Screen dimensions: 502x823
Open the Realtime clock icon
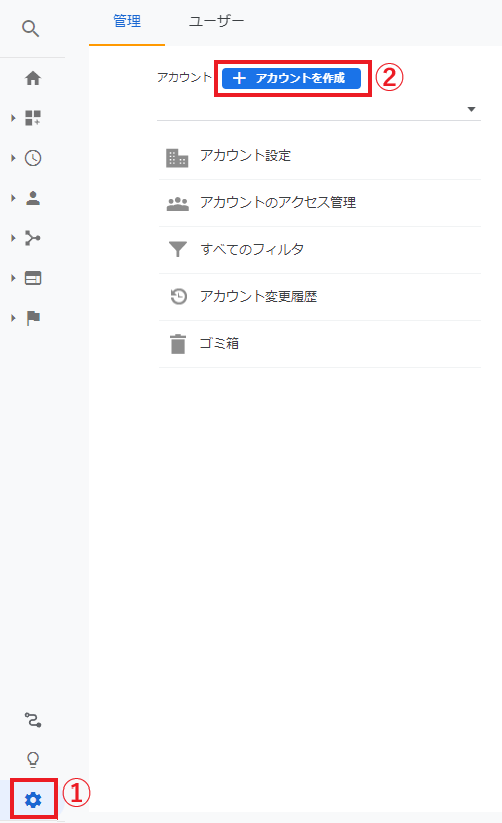[x=33, y=158]
